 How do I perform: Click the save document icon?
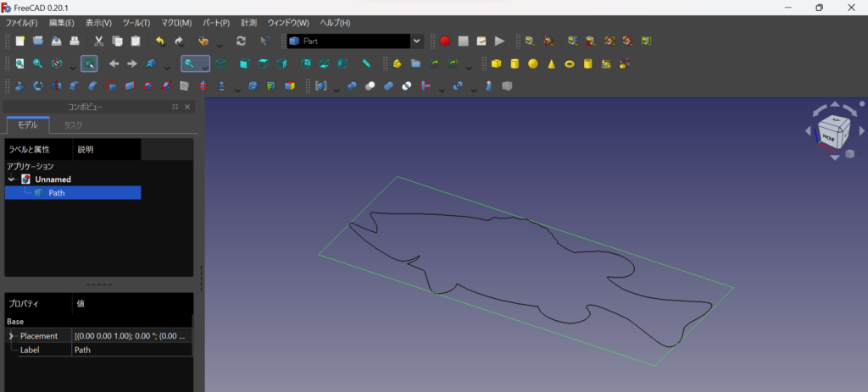(56, 41)
